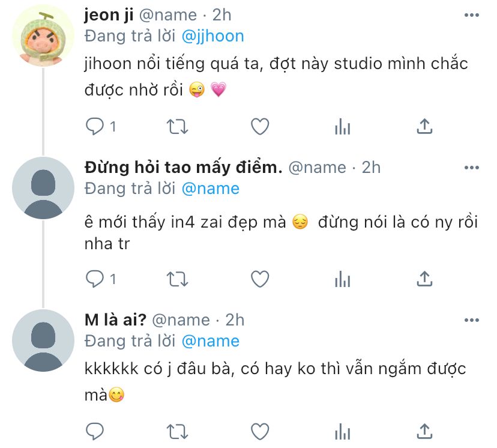Share the 'in4 zai đẹp' tweet
Viewport: 497px width, 448px height.
click(424, 279)
